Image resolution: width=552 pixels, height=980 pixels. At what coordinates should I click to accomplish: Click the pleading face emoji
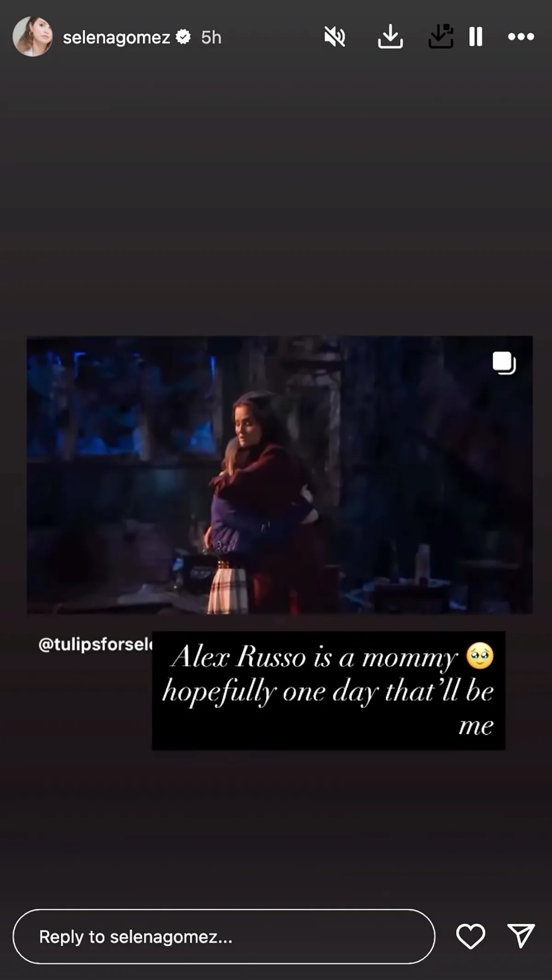tap(480, 655)
